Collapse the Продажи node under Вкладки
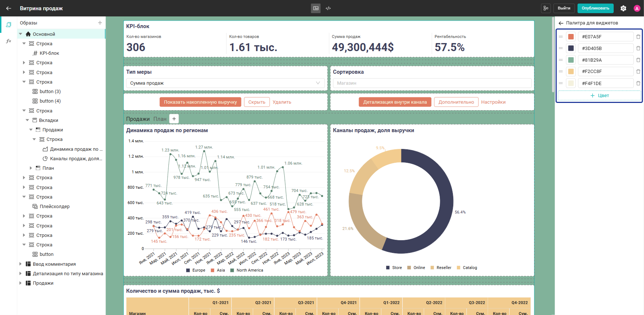This screenshot has width=644, height=315. click(x=31, y=130)
